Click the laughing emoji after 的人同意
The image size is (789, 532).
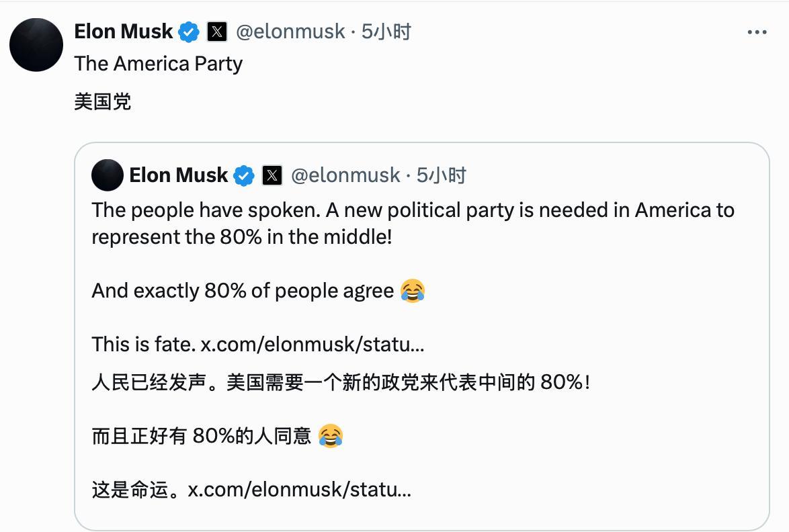click(x=331, y=435)
